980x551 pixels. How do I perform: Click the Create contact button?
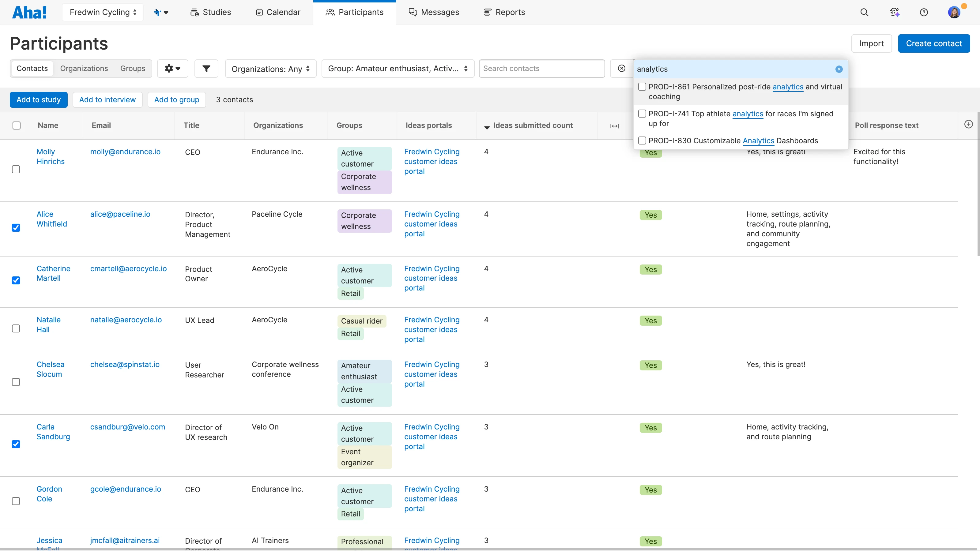[934, 43]
